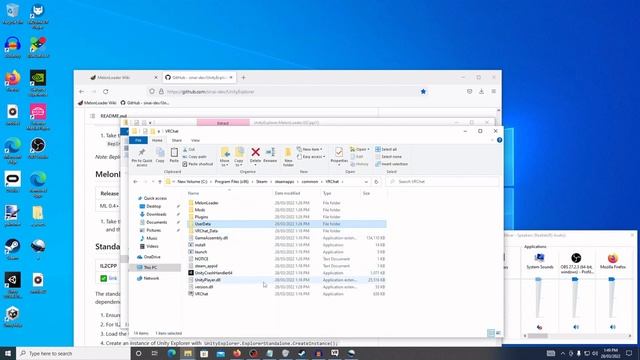Expand address bar history dropdown
Image resolution: width=640 pixels, height=360 pixels.
pyautogui.click(x=366, y=182)
